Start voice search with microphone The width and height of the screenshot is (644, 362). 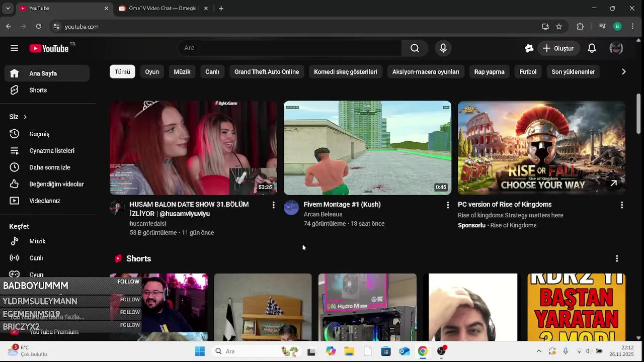(x=443, y=48)
